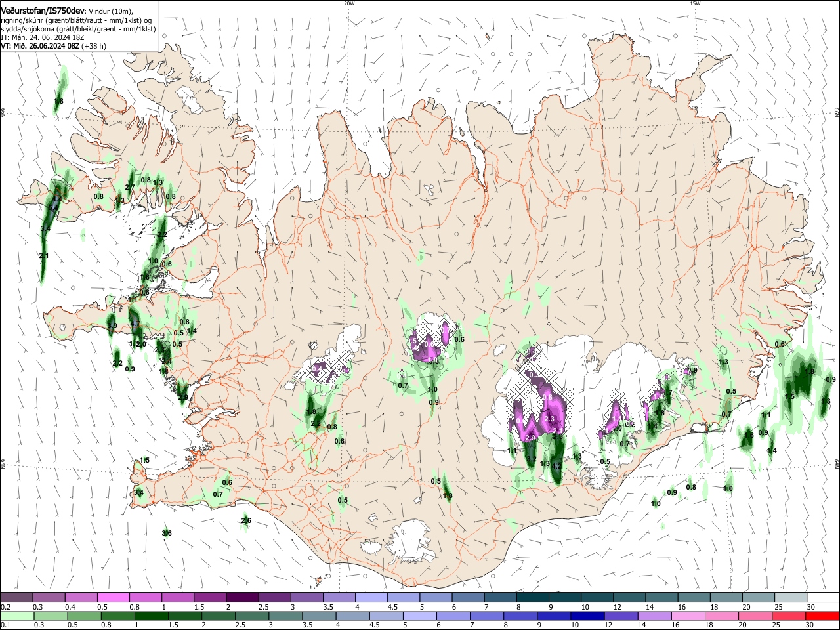The height and width of the screenshot is (630, 840).
Task: Click the light pink 16 swatch in the lower legend row
Action: pos(688,616)
